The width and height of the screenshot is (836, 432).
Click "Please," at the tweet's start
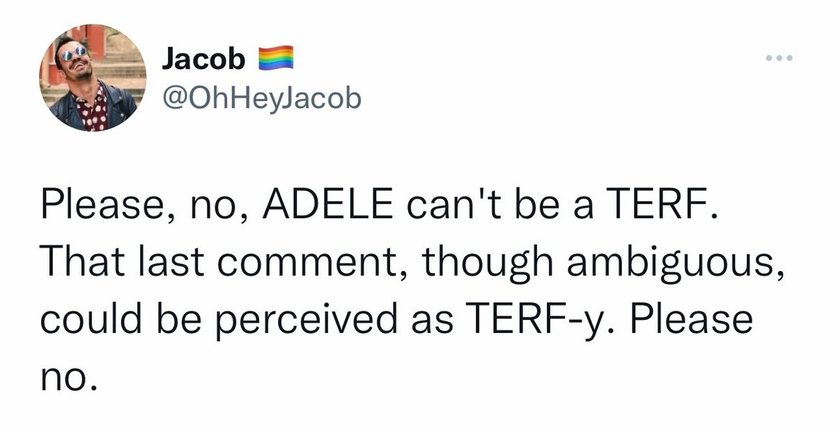[x=97, y=211]
